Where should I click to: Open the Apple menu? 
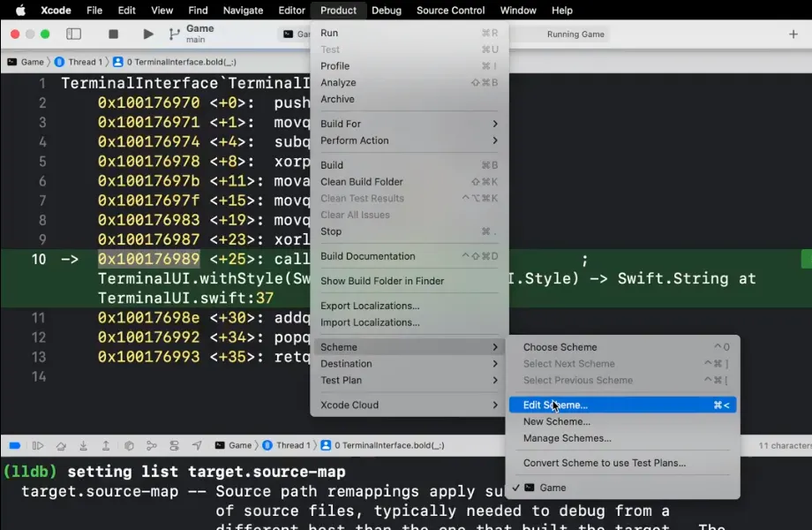click(x=20, y=11)
